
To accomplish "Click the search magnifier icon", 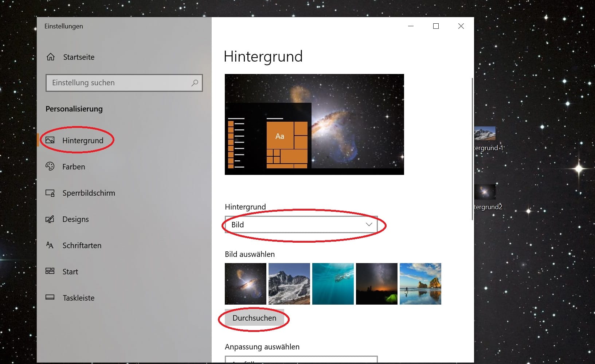I will click(195, 83).
